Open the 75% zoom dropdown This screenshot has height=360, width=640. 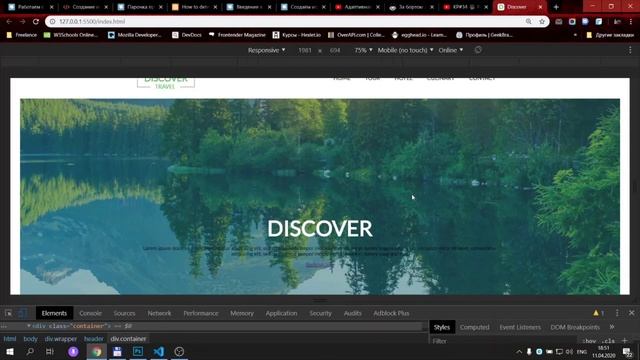tap(363, 50)
